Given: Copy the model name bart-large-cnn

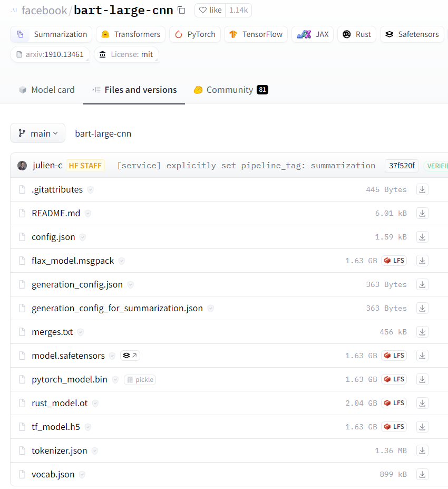Looking at the screenshot, I should (181, 11).
